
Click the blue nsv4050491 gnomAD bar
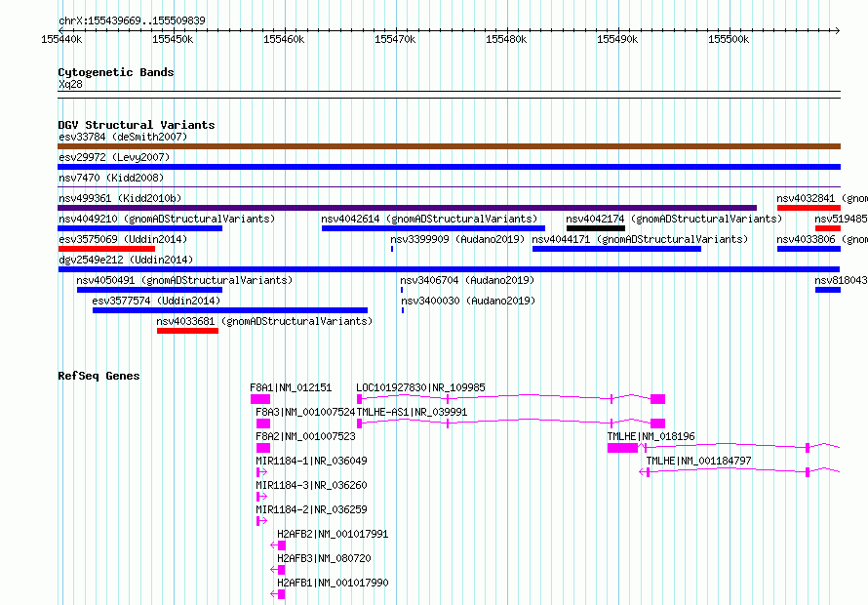click(x=149, y=290)
